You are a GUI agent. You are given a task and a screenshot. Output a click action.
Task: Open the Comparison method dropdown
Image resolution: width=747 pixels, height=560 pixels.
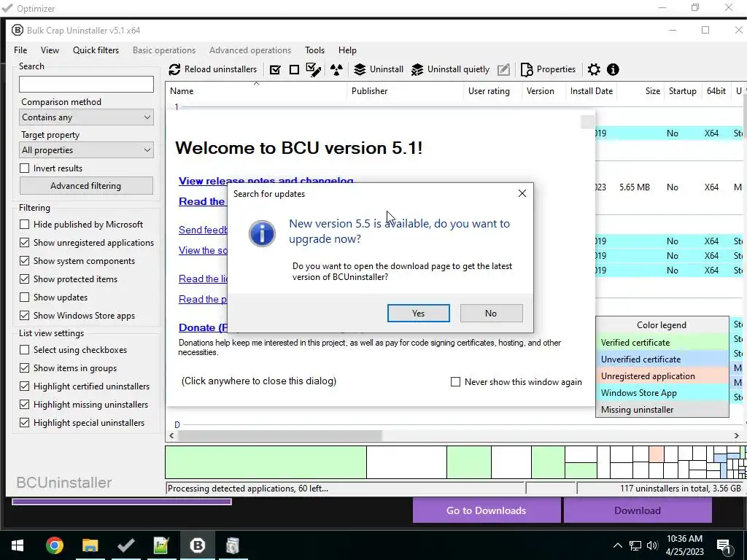click(86, 117)
